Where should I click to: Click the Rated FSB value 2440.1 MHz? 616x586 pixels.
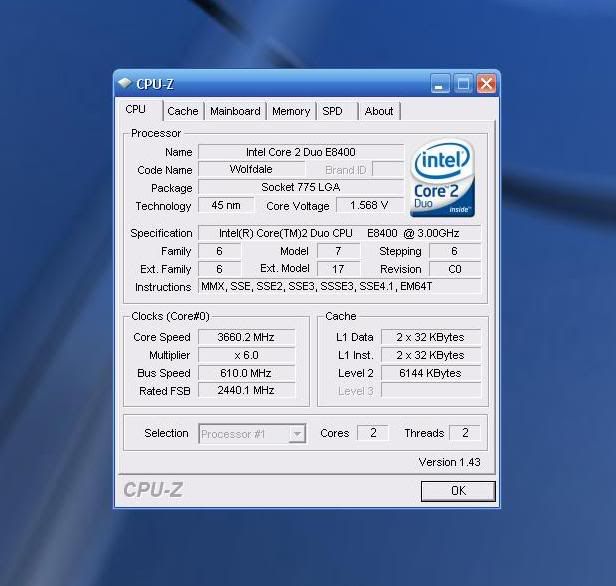[x=246, y=390]
